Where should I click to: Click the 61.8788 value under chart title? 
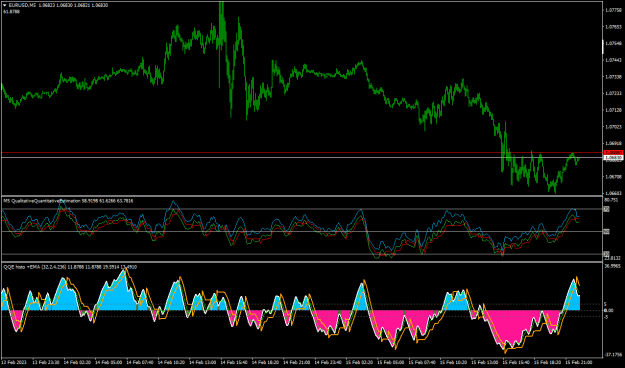pyautogui.click(x=12, y=12)
